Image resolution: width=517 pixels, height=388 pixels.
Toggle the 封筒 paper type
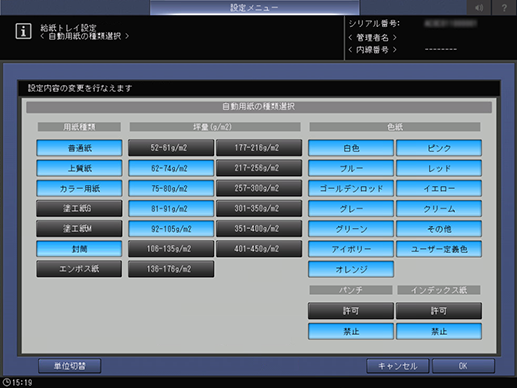(79, 249)
